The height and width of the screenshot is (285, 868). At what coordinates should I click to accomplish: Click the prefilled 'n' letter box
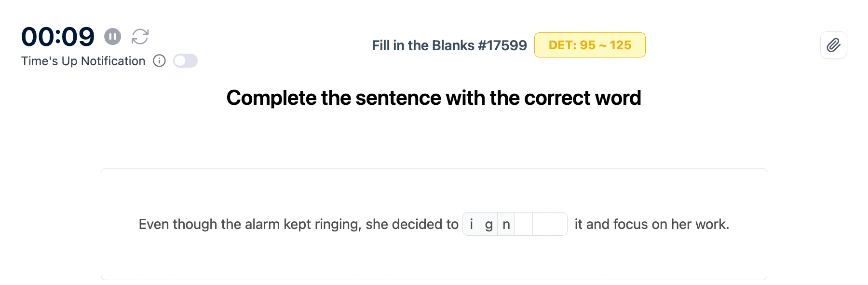pyautogui.click(x=506, y=224)
